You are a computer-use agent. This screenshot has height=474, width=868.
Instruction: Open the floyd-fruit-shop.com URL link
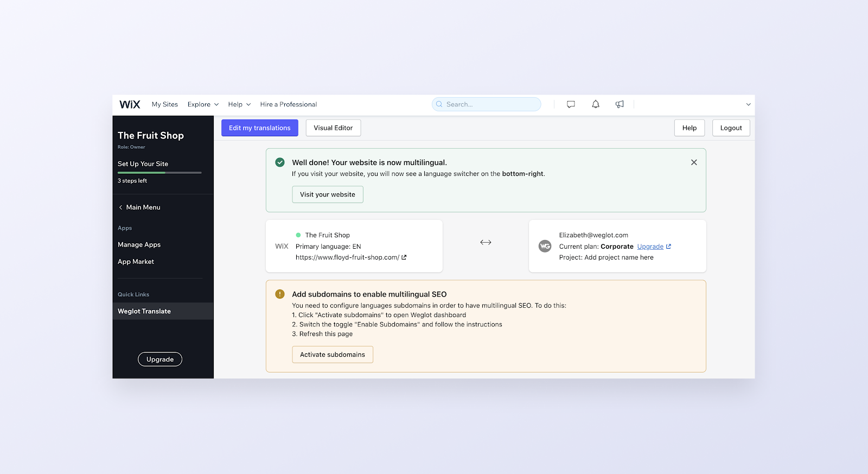[x=347, y=257]
